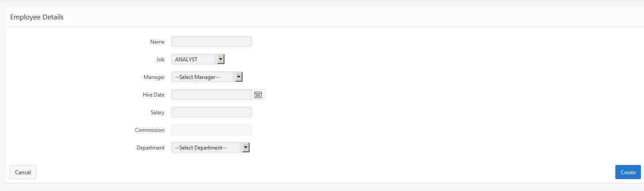The width and height of the screenshot is (644, 191).
Task: Focus the Salary input field
Action: click(211, 112)
